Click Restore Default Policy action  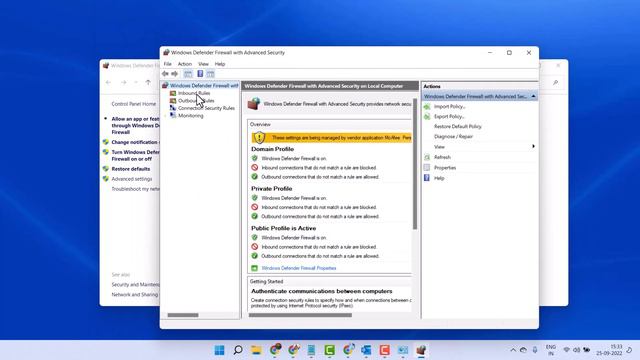click(x=458, y=127)
